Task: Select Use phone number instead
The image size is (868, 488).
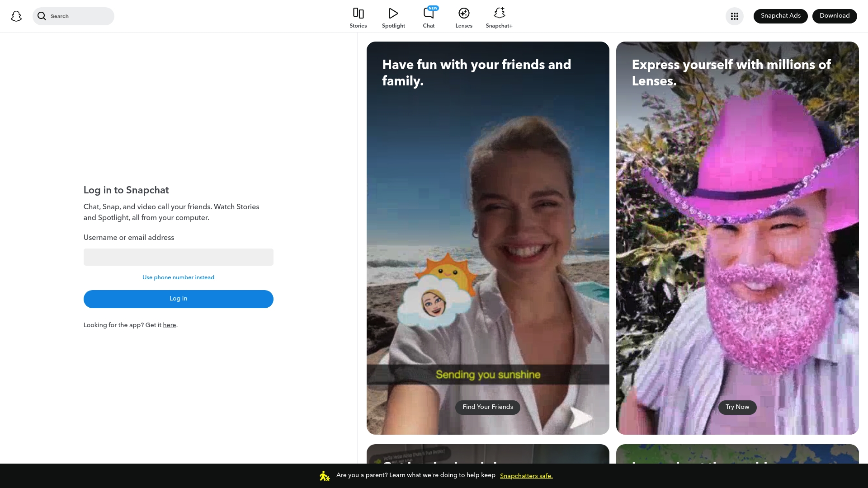Action: [178, 277]
